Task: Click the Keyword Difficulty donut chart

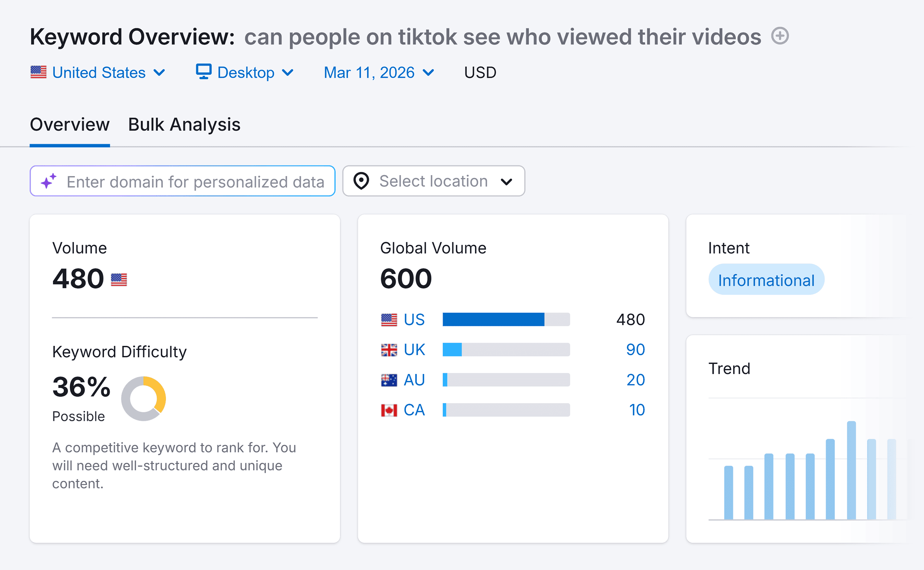Action: click(x=144, y=398)
